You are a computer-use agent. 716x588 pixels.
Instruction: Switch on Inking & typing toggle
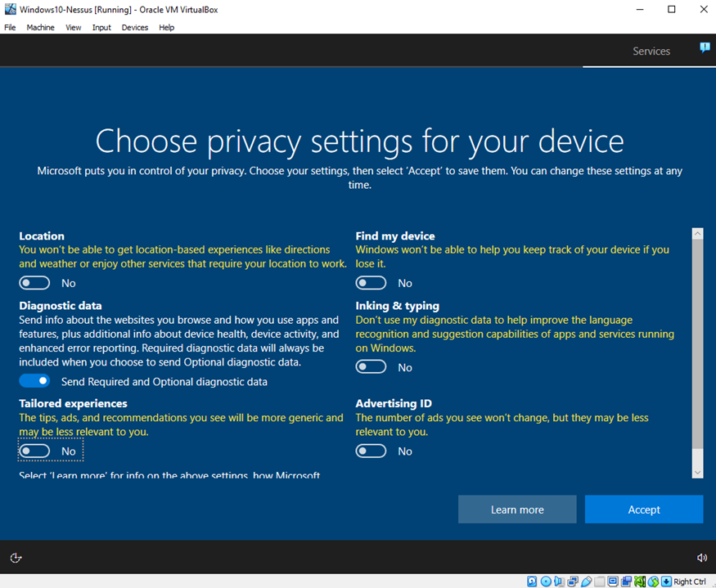pos(371,367)
